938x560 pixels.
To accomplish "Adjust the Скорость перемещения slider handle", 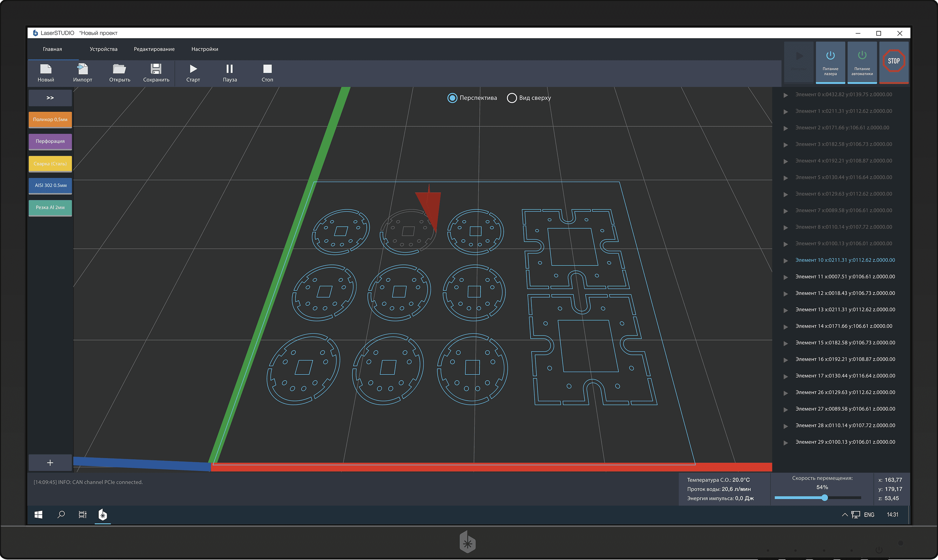I will [825, 498].
